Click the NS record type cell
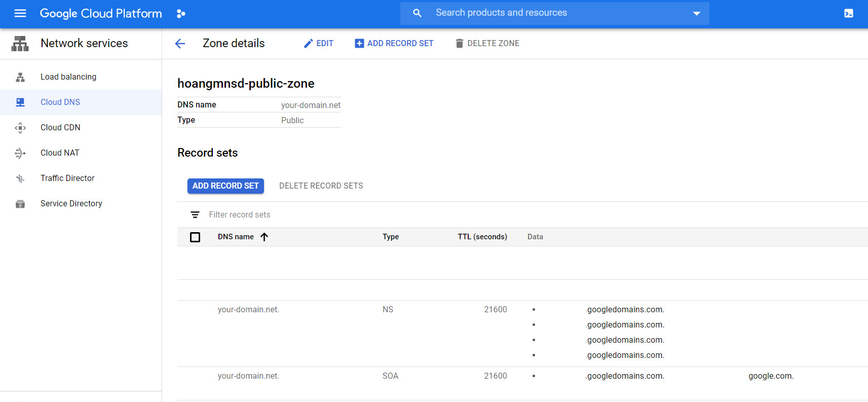Screen dimensions: 868x402 tap(388, 310)
